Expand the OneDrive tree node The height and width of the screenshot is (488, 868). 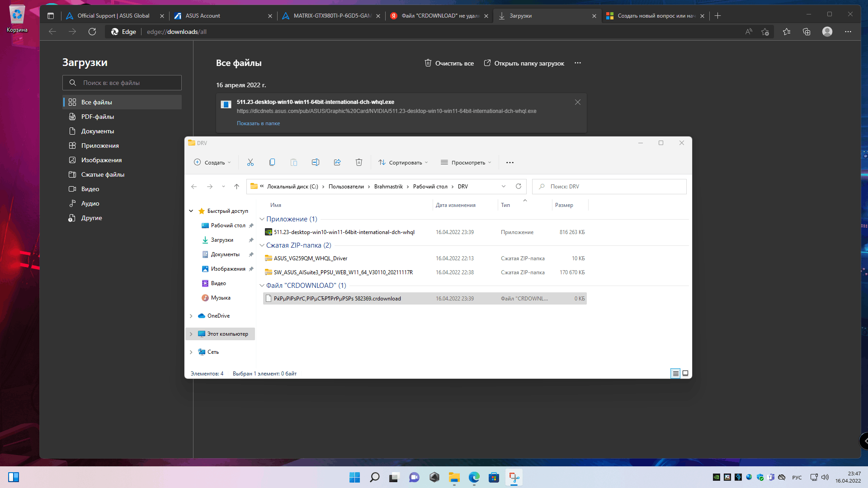click(191, 316)
